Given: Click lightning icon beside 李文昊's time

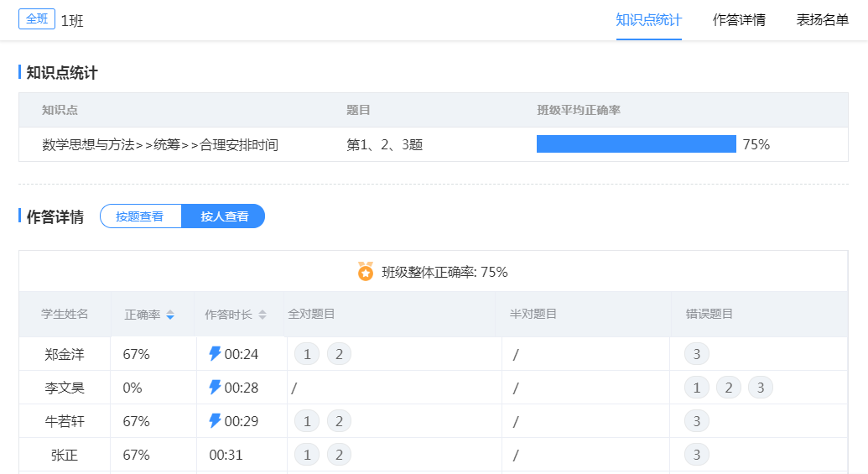Looking at the screenshot, I should tap(215, 388).
